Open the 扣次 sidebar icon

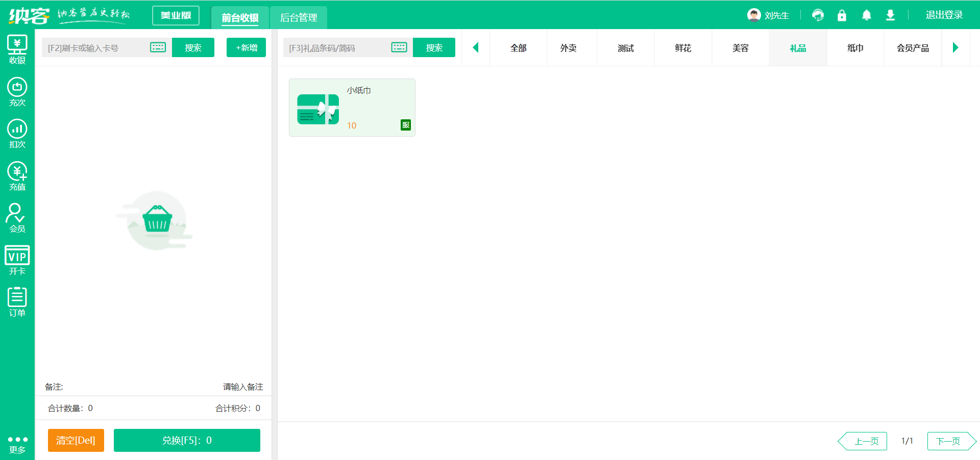click(17, 134)
